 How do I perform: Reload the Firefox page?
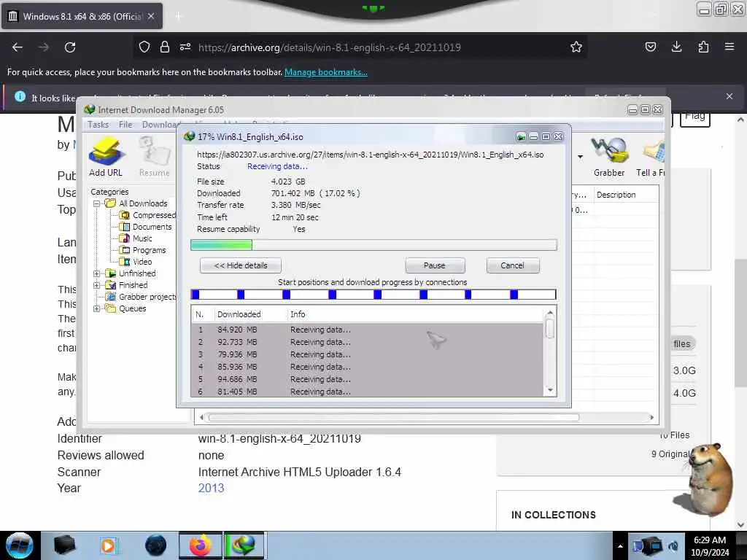click(70, 47)
